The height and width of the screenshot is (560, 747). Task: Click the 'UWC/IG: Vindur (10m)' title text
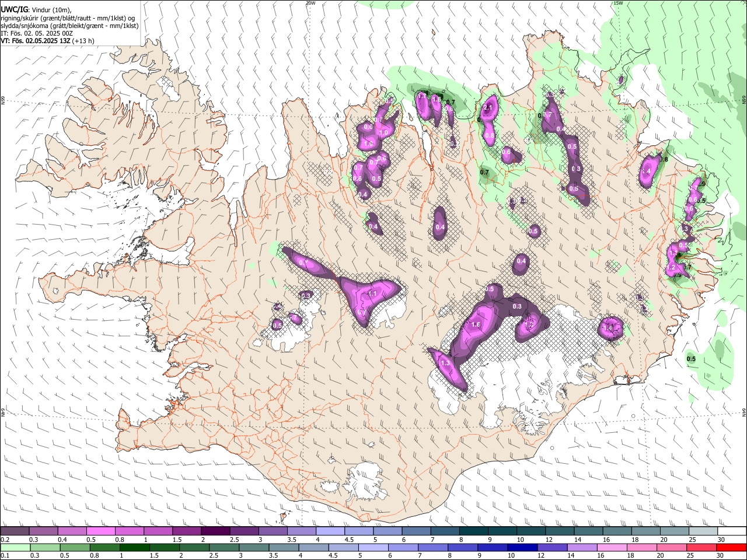click(36, 10)
